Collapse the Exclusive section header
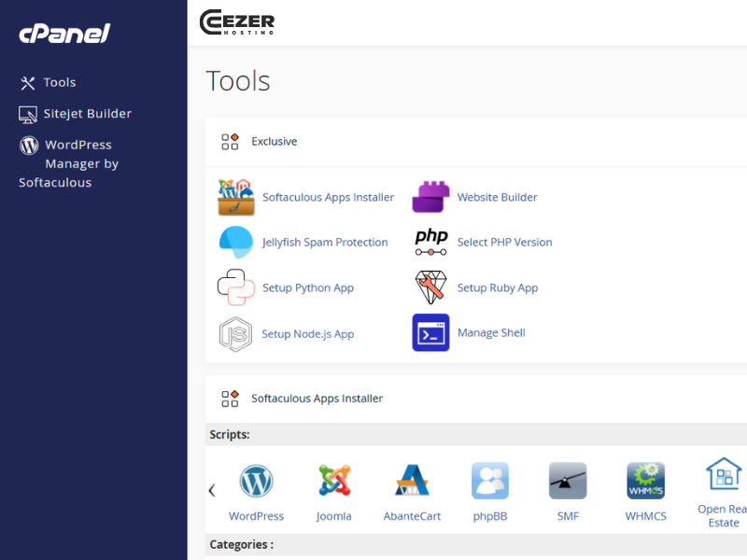Image resolution: width=747 pixels, height=560 pixels. tap(274, 142)
